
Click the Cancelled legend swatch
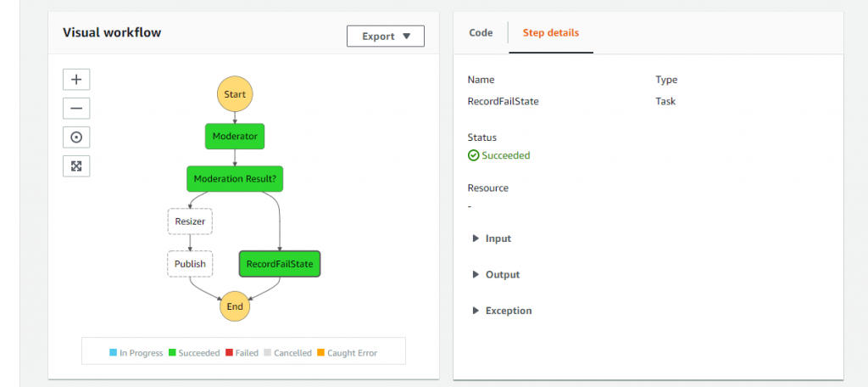pos(267,352)
